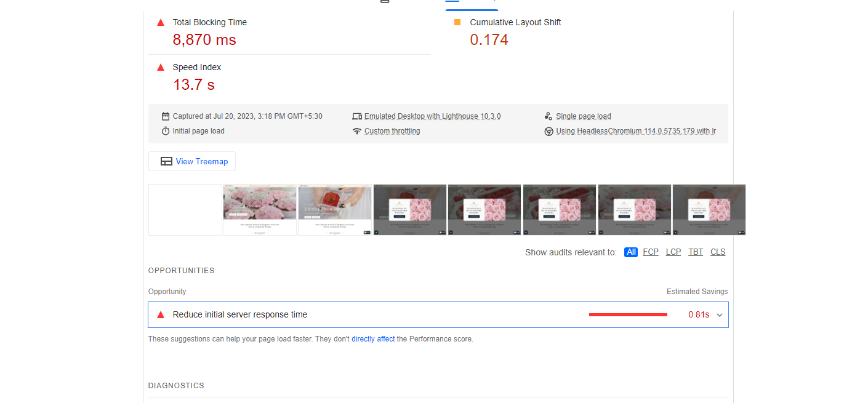Filter audits by CLS
This screenshot has width=868, height=403.
(718, 252)
